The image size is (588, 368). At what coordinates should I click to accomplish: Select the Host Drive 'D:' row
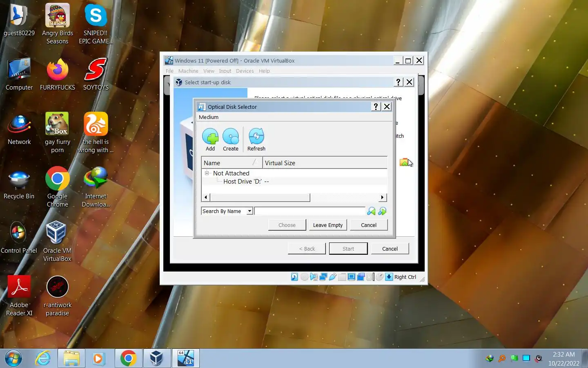tap(294, 181)
